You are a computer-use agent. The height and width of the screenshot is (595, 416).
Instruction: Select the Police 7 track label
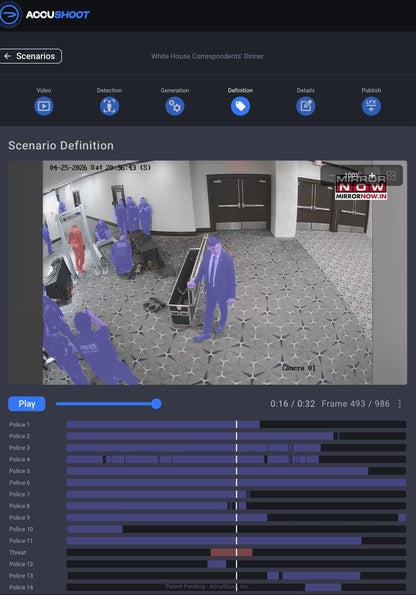(x=19, y=494)
